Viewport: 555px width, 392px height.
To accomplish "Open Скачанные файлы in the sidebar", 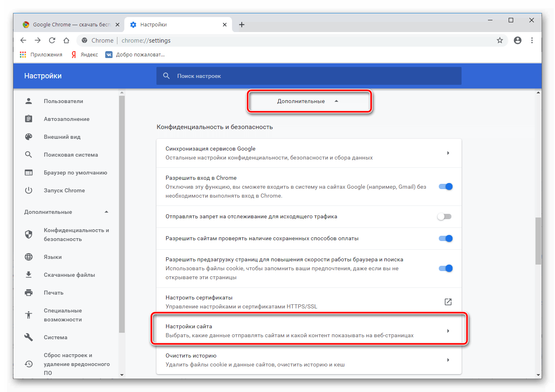I will click(69, 275).
